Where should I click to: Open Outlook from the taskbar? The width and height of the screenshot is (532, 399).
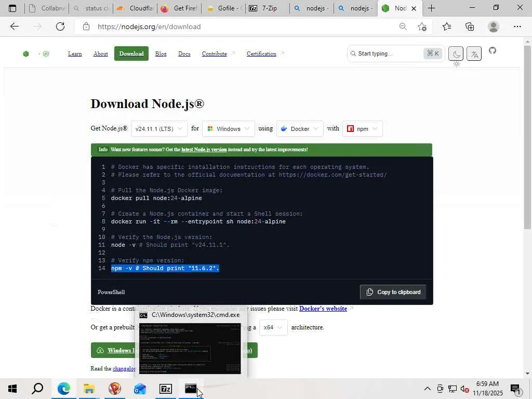click(140, 389)
